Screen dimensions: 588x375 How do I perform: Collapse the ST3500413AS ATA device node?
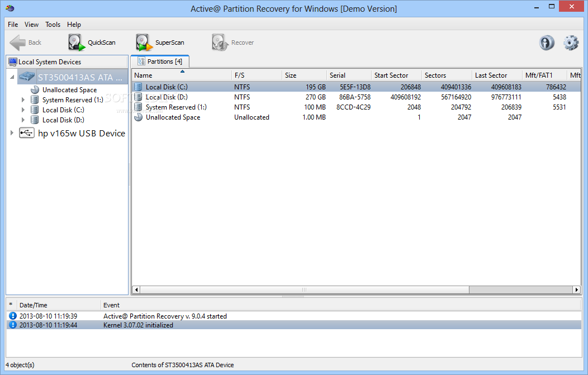click(12, 77)
